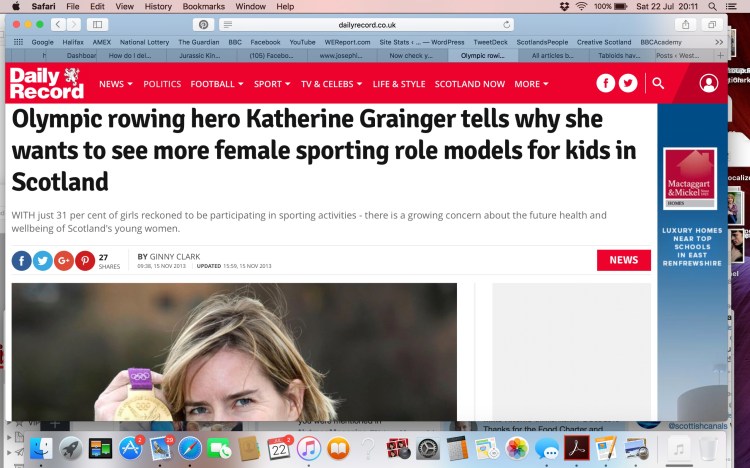Expand the MORE dropdown in navigation
This screenshot has width=750, height=468.
coord(531,84)
